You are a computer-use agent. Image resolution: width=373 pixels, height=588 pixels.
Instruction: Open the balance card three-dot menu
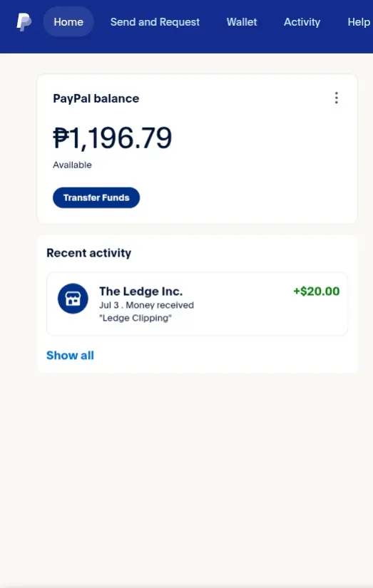[336, 98]
